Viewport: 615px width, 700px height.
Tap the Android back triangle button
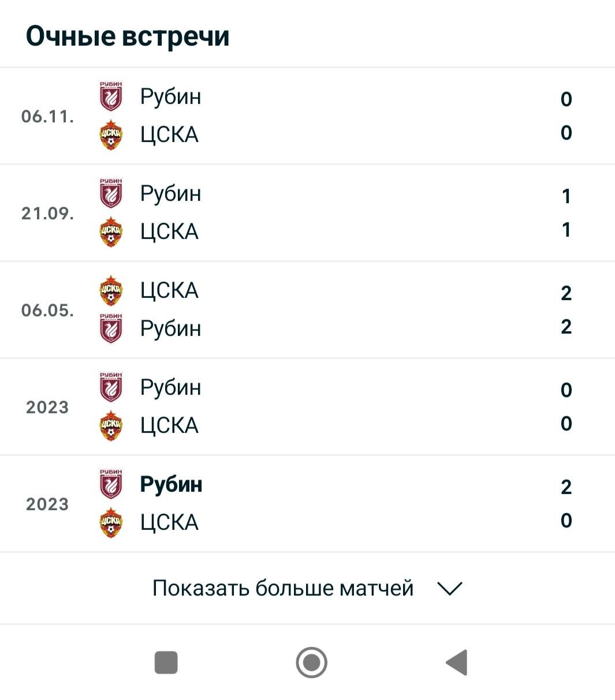456,662
